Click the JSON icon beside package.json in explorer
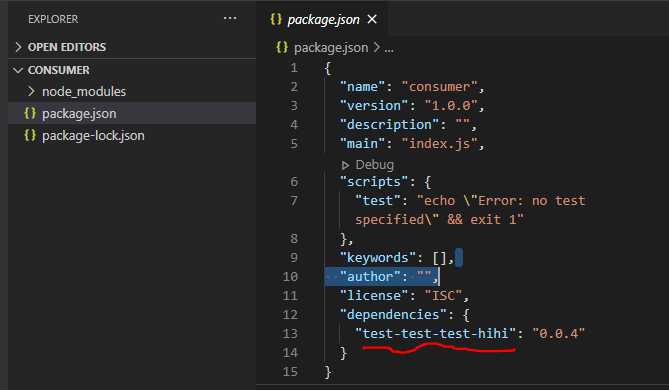This screenshot has width=669, height=390. click(x=30, y=113)
